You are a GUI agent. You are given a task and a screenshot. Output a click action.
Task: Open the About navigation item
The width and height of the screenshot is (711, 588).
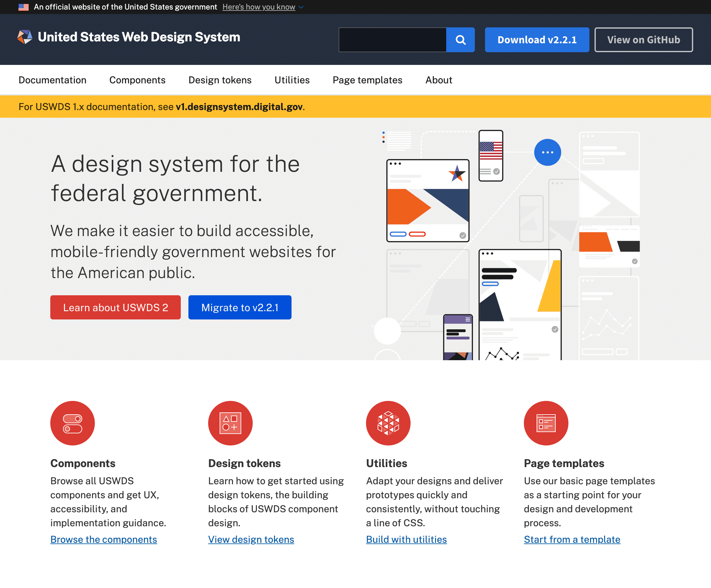click(439, 80)
